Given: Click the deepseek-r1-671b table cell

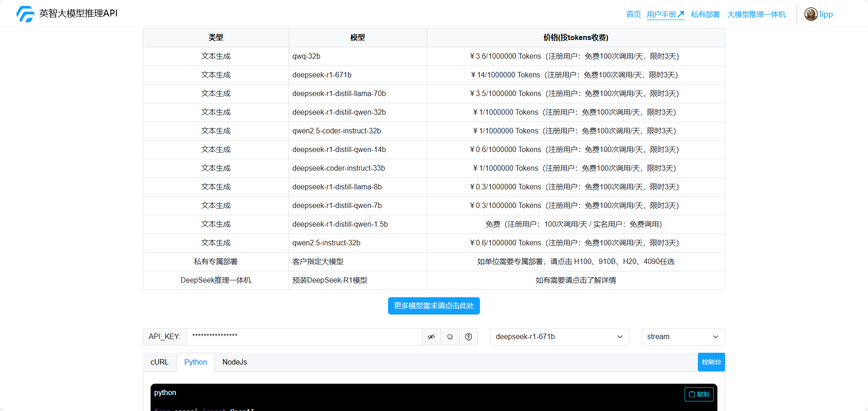Looking at the screenshot, I should pos(358,75).
